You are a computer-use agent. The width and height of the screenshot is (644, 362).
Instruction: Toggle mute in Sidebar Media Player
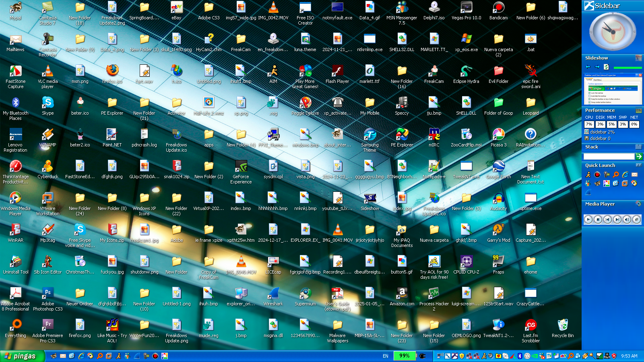[x=627, y=219]
